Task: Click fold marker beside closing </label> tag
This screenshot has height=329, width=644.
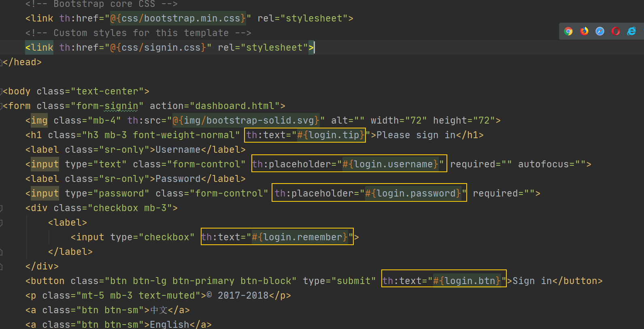Action: tap(1, 252)
